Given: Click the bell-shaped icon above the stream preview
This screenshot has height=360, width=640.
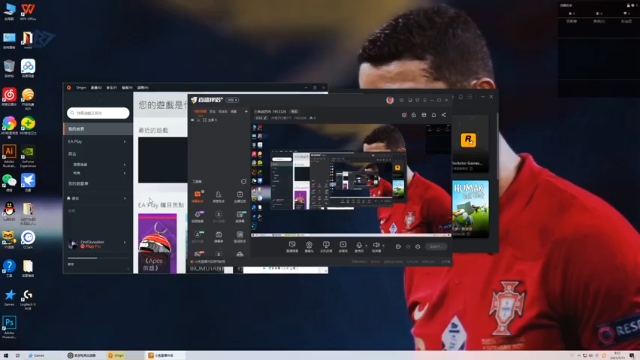Looking at the screenshot, I should point(433,115).
